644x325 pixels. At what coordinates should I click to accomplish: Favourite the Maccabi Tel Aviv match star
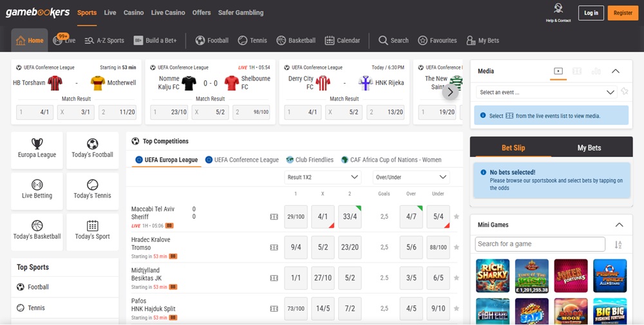pos(457,217)
